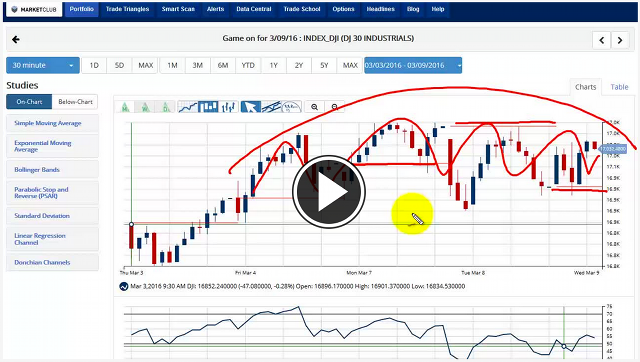Toggle the monthly Trade Triangle icon
Viewport: 640px width, 362px height.
pos(125,107)
